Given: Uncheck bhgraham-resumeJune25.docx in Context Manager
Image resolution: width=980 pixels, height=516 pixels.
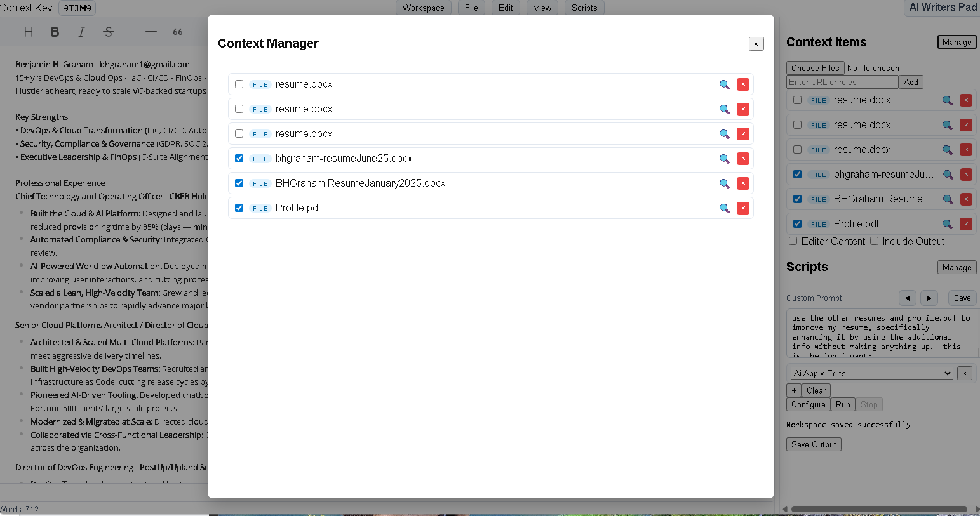Looking at the screenshot, I should click(x=239, y=158).
